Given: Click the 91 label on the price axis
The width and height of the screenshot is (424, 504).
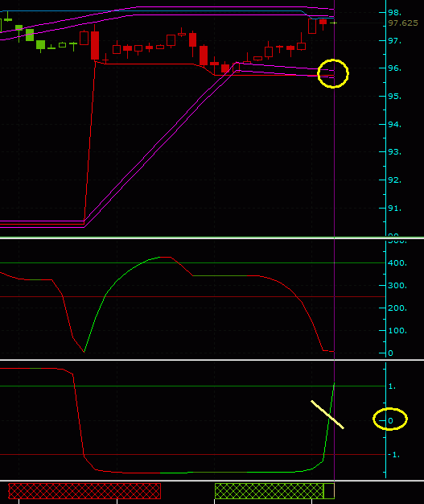Looking at the screenshot, I should (x=395, y=209).
